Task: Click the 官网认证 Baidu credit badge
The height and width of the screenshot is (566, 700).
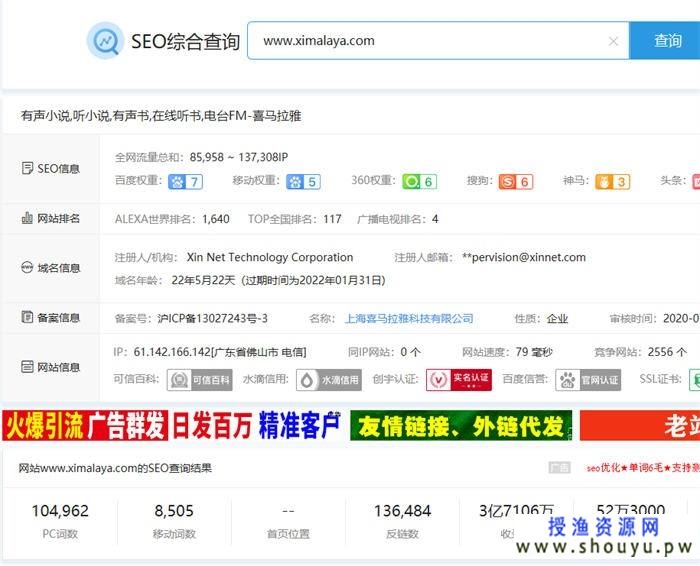Action: (x=589, y=380)
